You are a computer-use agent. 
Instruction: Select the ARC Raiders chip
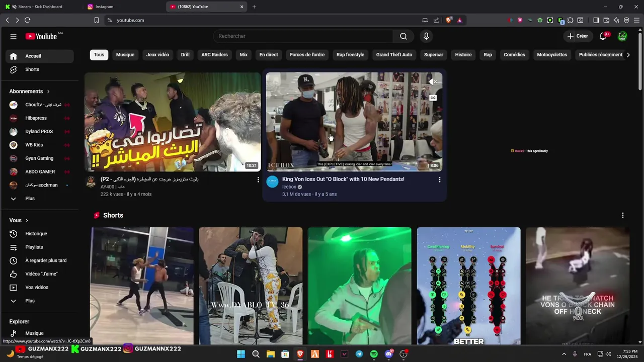tap(214, 55)
